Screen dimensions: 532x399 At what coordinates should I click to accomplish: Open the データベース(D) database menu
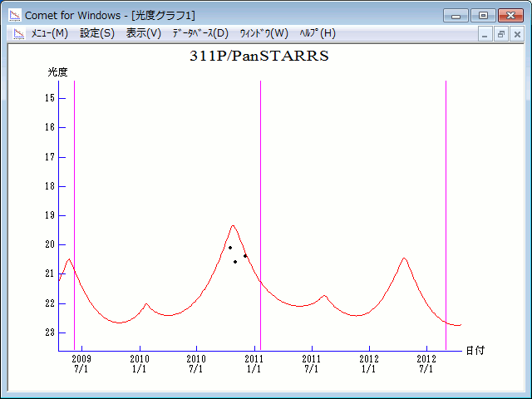point(199,33)
